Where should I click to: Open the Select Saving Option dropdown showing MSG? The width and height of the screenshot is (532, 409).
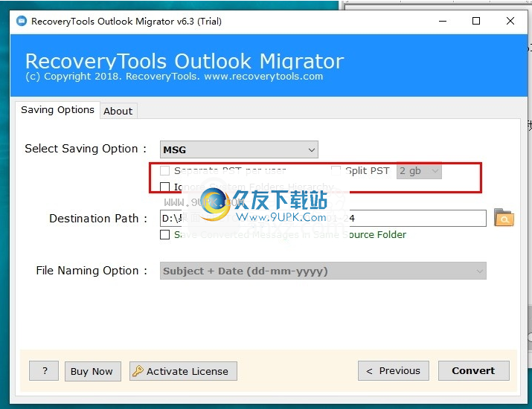pos(239,149)
